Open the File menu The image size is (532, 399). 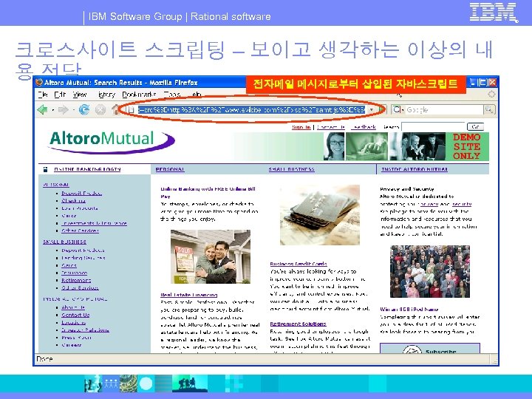pyautogui.click(x=43, y=95)
